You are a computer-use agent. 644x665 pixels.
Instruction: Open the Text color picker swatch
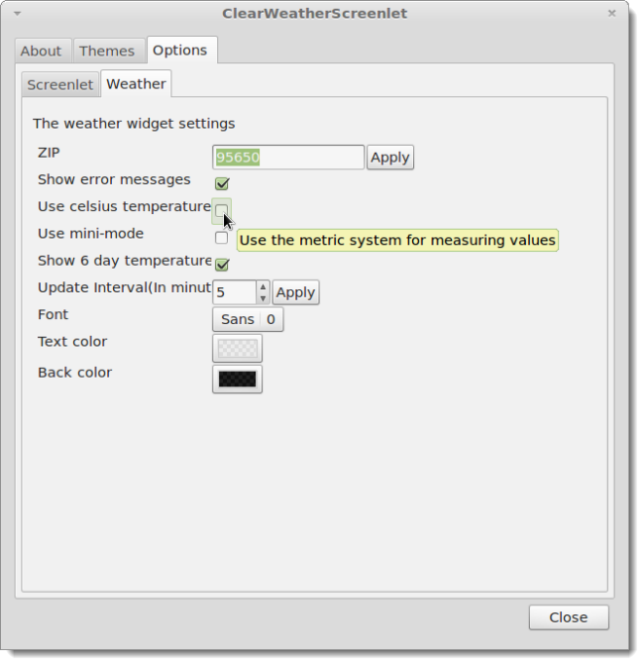click(237, 348)
